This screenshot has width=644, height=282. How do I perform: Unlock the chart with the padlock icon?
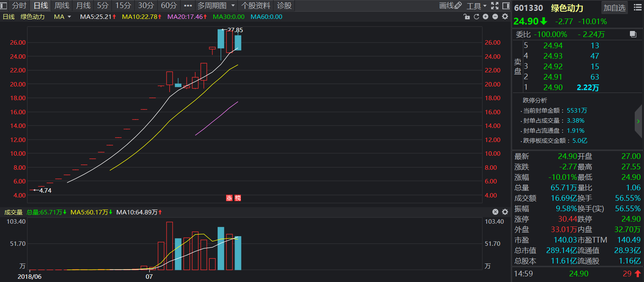point(467,16)
